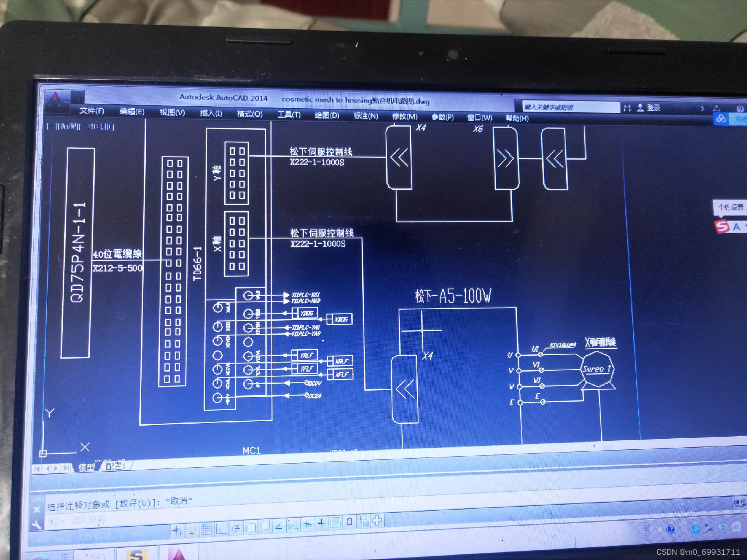The height and width of the screenshot is (560, 747).
Task: Jump to first layout tab arrow
Action: pos(38,469)
